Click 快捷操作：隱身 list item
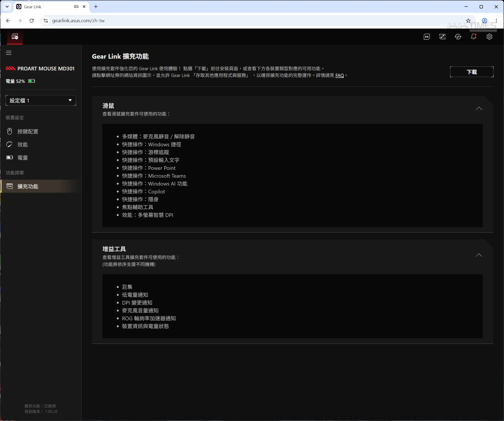Image resolution: width=504 pixels, height=421 pixels. [140, 199]
